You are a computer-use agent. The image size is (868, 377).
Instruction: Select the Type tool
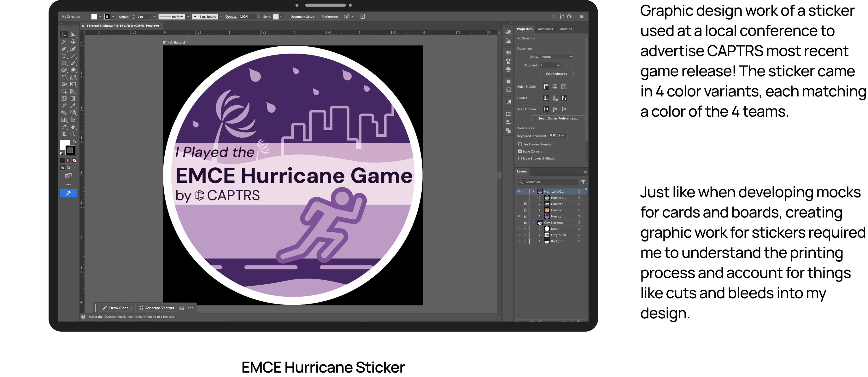click(64, 56)
